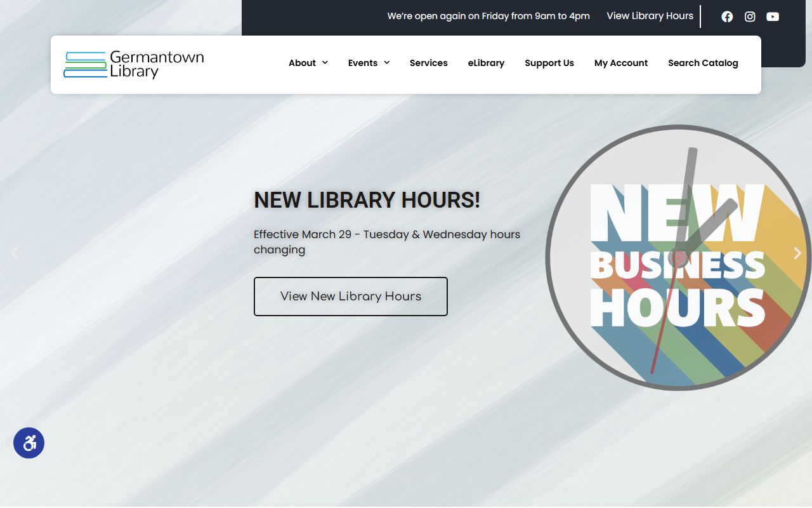Select Support Us in navigation
This screenshot has width=812, height=508.
549,63
